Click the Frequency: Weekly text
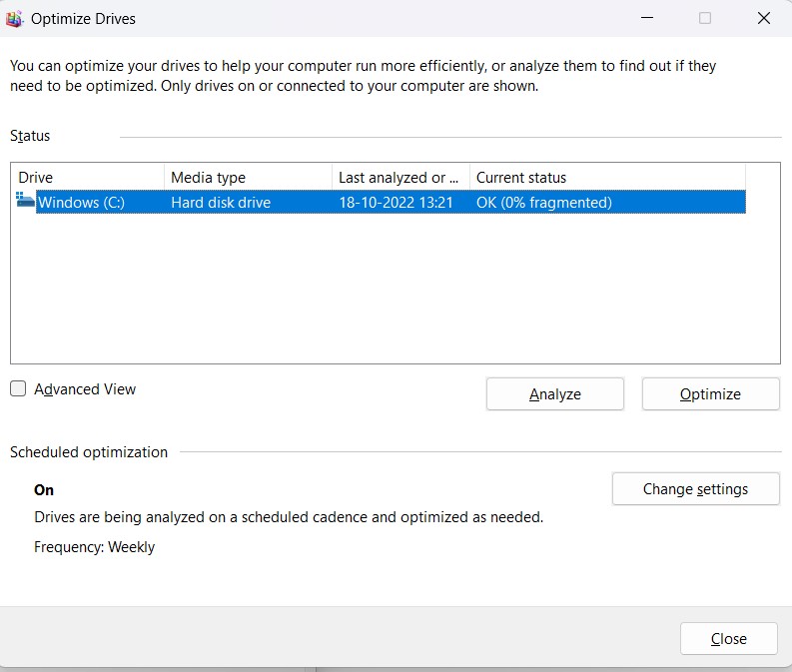The image size is (792, 672). click(95, 547)
